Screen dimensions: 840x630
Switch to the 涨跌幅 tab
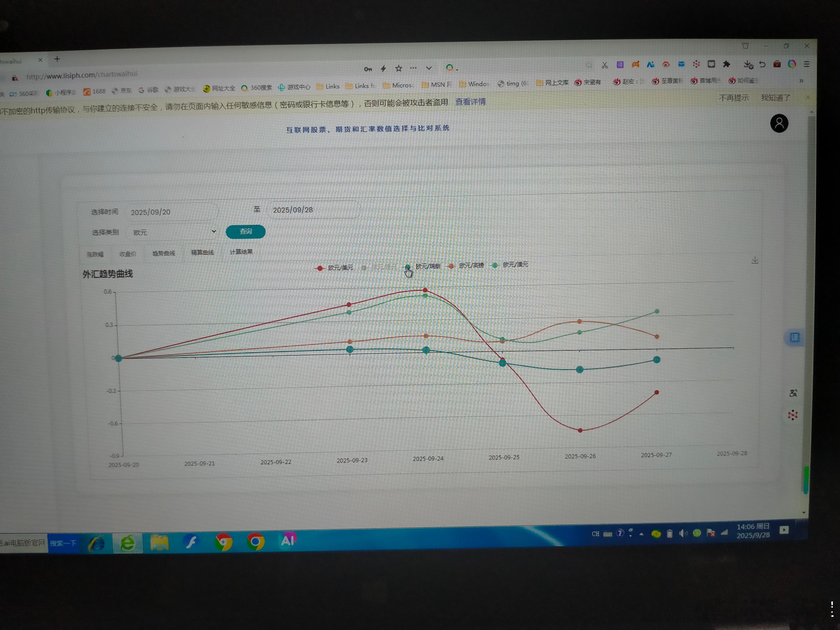coord(95,255)
